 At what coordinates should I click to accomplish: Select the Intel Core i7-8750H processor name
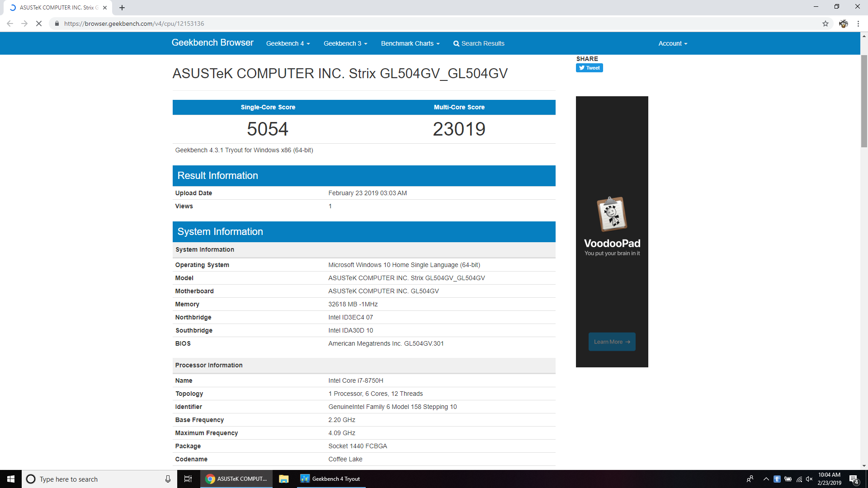pyautogui.click(x=356, y=380)
